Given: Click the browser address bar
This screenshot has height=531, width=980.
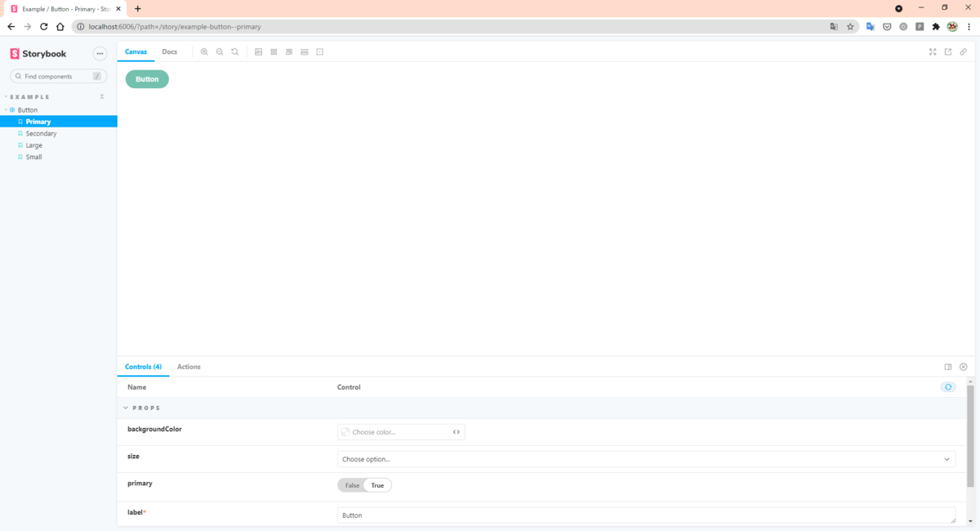Looking at the screenshot, I should [x=465, y=26].
